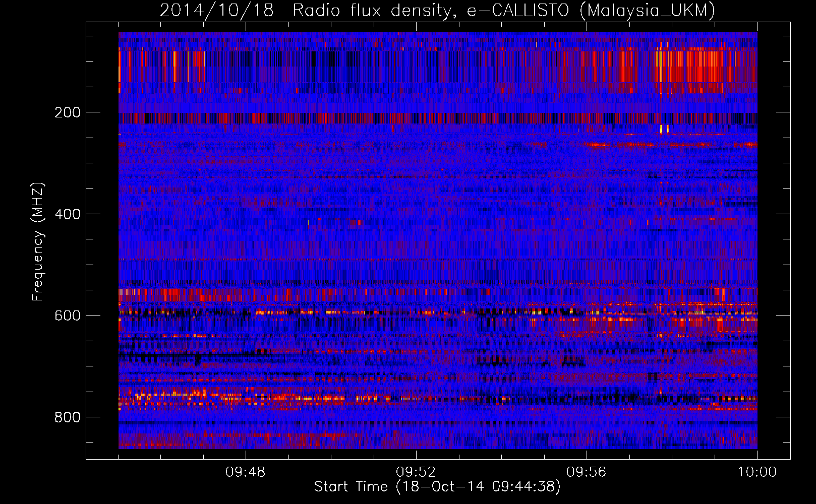Click the plot title 'Radio flux density, e-CALLISTO (Malaysia_UKM)'

[x=504, y=11]
